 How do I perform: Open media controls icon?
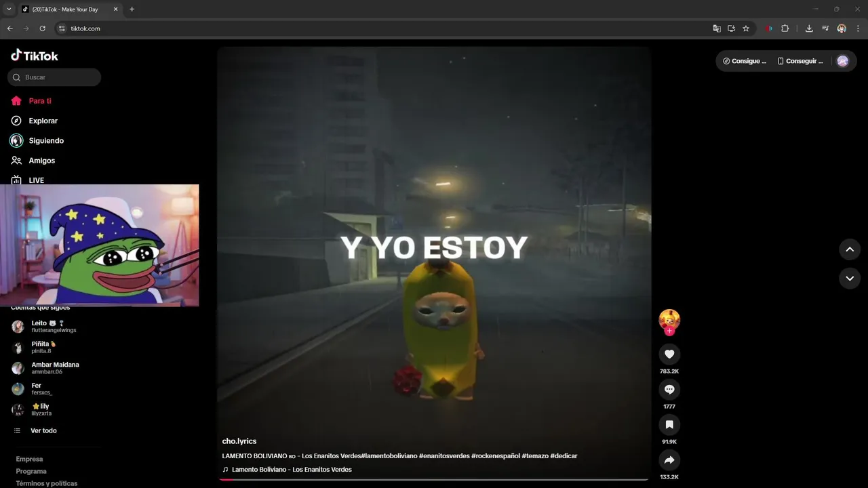click(x=825, y=28)
